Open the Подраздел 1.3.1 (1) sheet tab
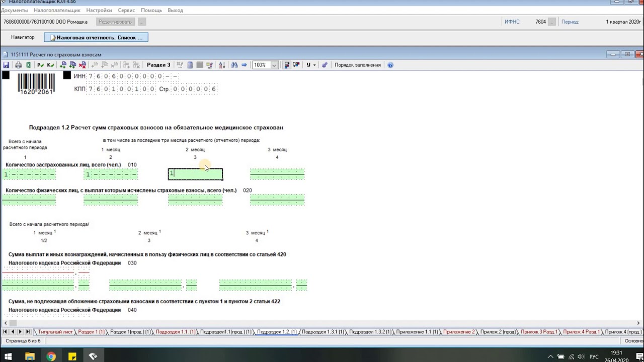This screenshot has width=644, height=362. tap(323, 332)
